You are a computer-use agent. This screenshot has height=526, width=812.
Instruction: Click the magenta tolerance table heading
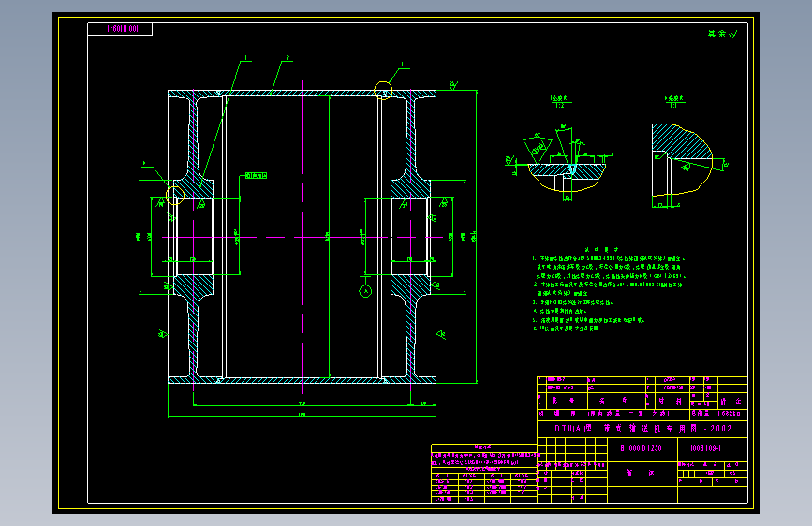pyautogui.click(x=483, y=446)
